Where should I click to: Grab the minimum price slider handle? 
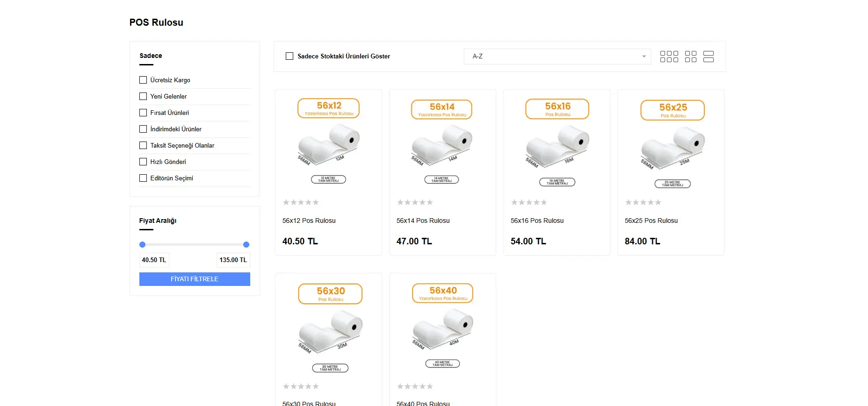pos(143,244)
